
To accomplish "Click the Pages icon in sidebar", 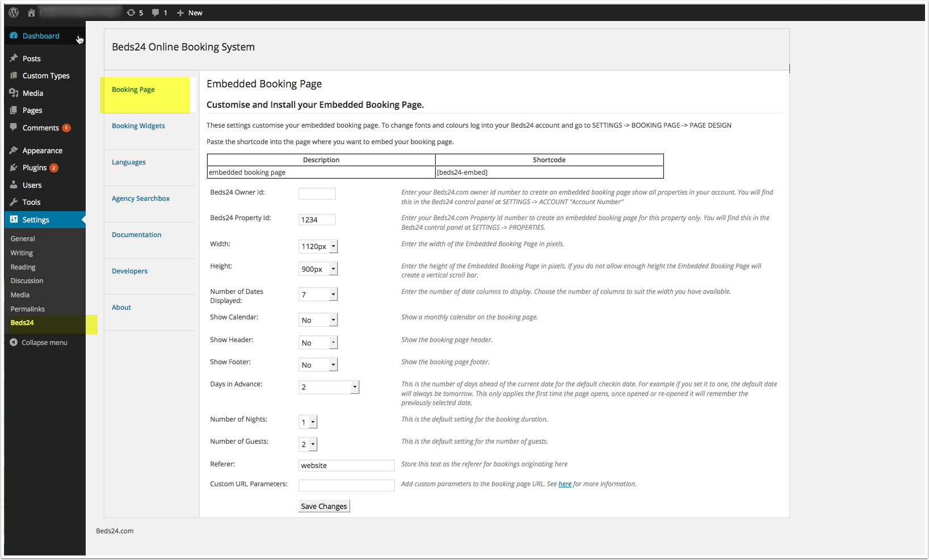I will pyautogui.click(x=14, y=110).
